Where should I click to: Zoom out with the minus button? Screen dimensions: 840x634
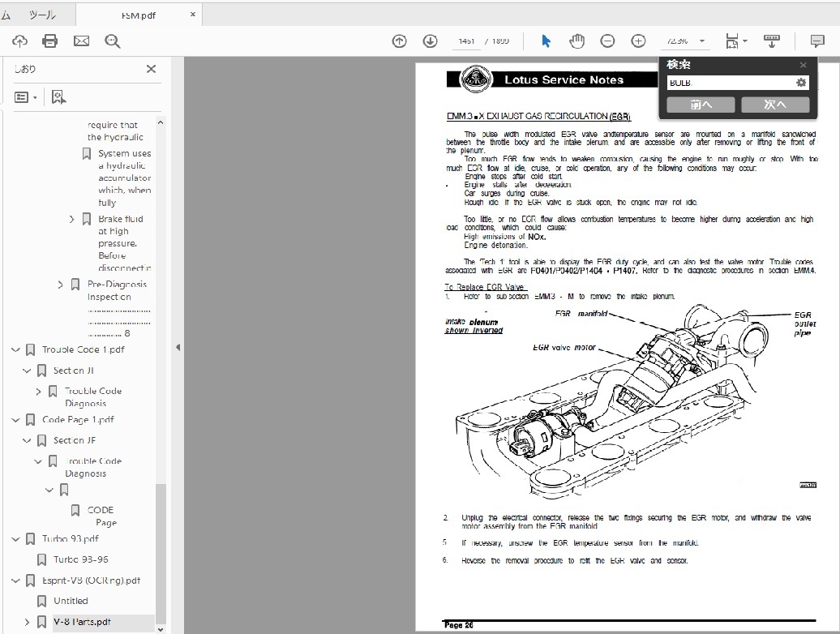point(607,41)
